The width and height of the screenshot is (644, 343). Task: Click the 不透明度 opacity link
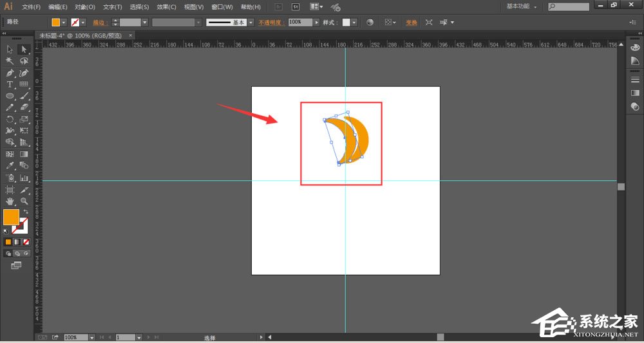pyautogui.click(x=272, y=22)
